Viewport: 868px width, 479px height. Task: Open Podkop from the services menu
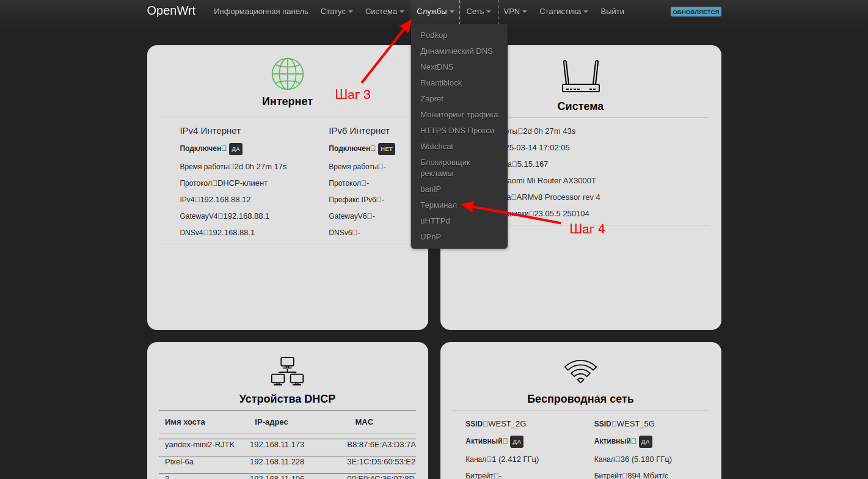click(434, 35)
